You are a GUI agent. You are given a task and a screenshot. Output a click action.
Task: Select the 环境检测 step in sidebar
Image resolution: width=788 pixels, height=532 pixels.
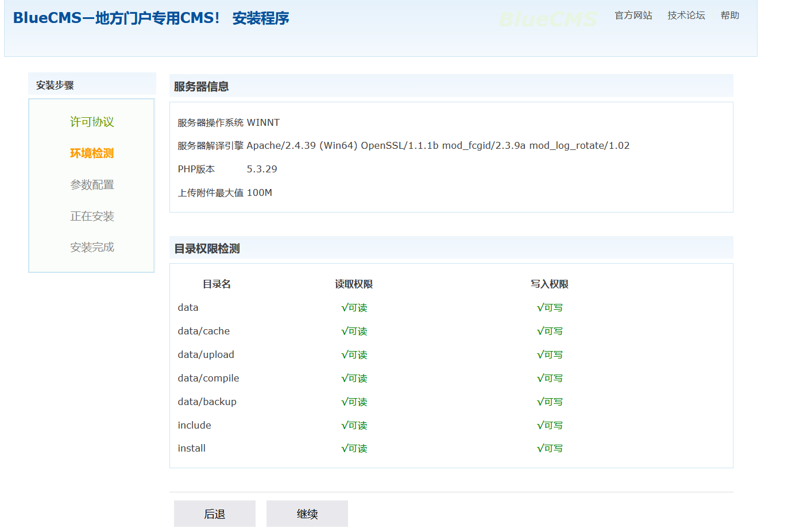click(x=92, y=153)
